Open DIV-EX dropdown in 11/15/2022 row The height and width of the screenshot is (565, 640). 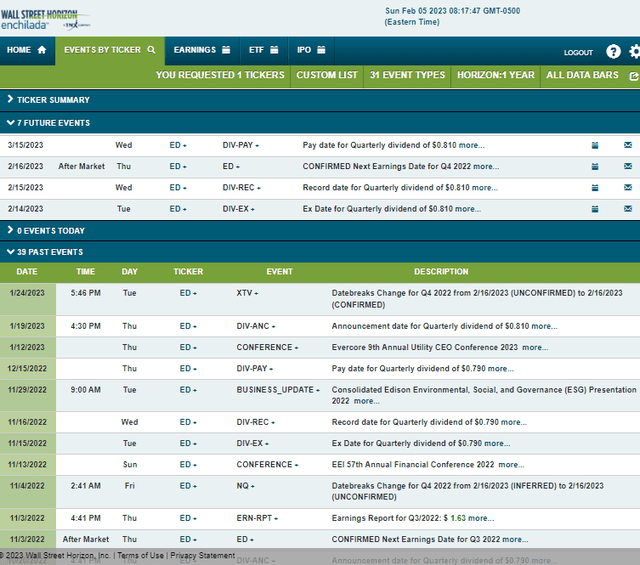(252, 443)
